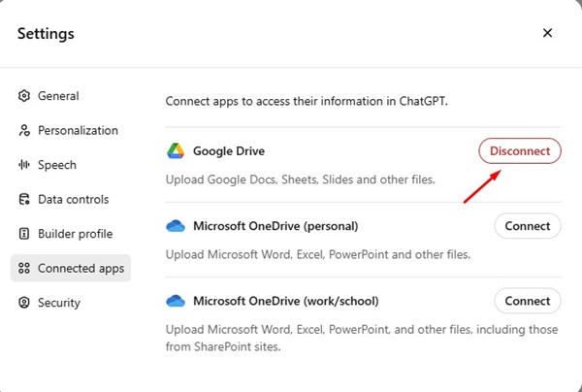Click the General gear icon

tap(25, 96)
